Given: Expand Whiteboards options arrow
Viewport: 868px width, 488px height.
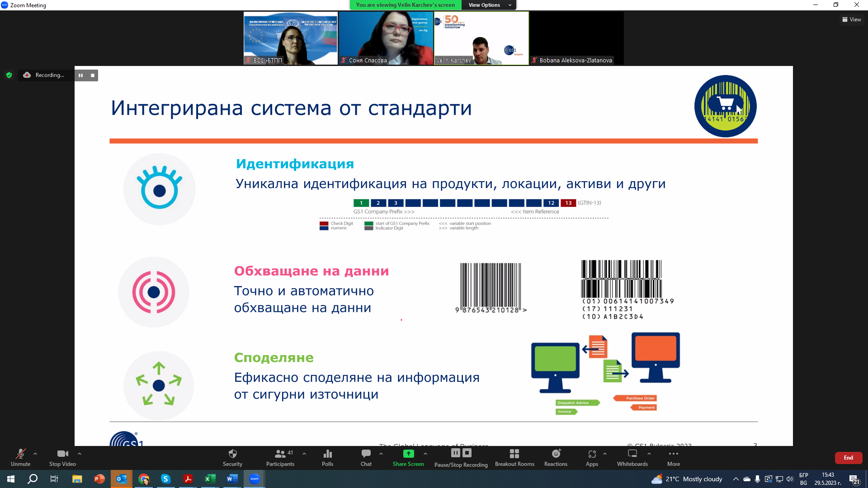Looking at the screenshot, I should (x=649, y=454).
